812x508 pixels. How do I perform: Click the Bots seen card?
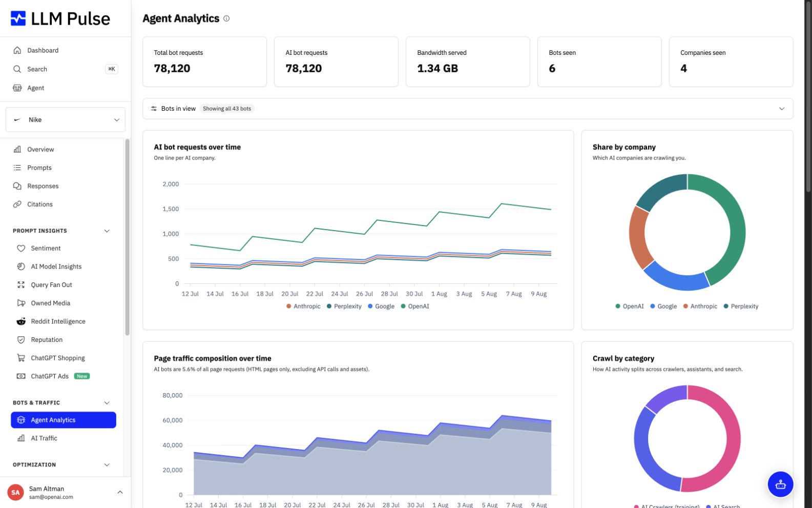(599, 62)
